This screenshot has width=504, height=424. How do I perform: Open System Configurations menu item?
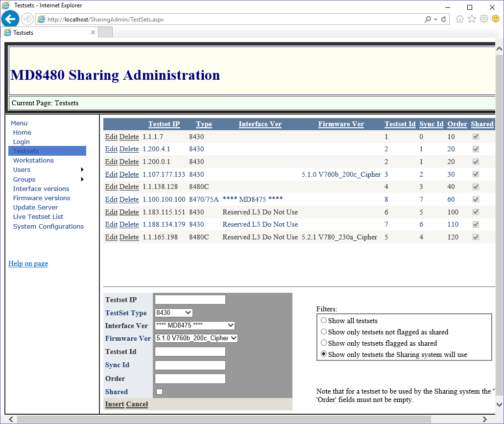48,226
